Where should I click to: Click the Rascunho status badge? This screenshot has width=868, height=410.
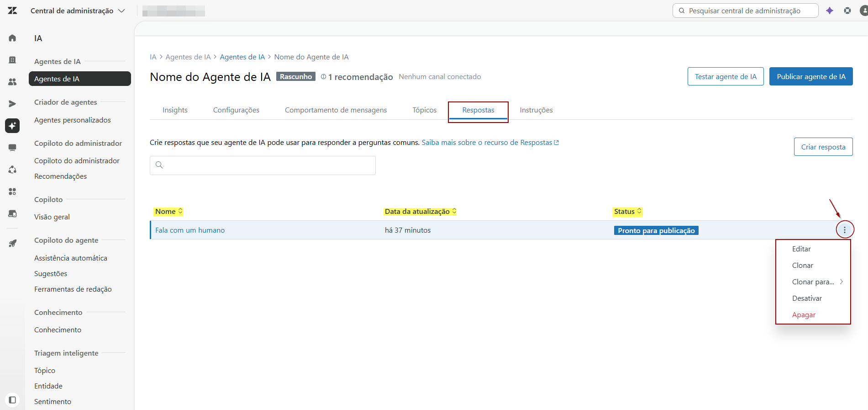click(296, 77)
